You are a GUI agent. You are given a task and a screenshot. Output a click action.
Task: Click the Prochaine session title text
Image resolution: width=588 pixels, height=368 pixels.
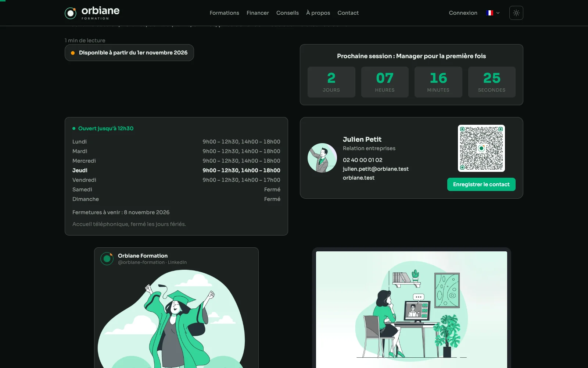pos(411,56)
